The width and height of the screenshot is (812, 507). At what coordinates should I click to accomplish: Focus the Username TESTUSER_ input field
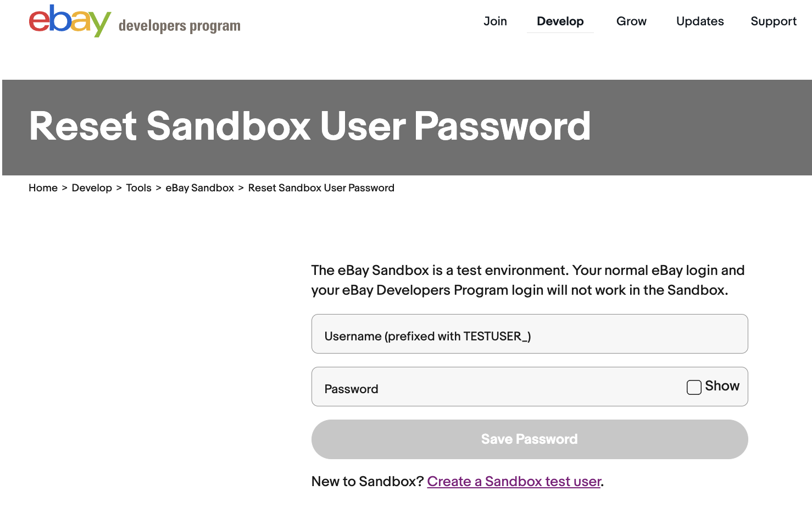point(530,334)
